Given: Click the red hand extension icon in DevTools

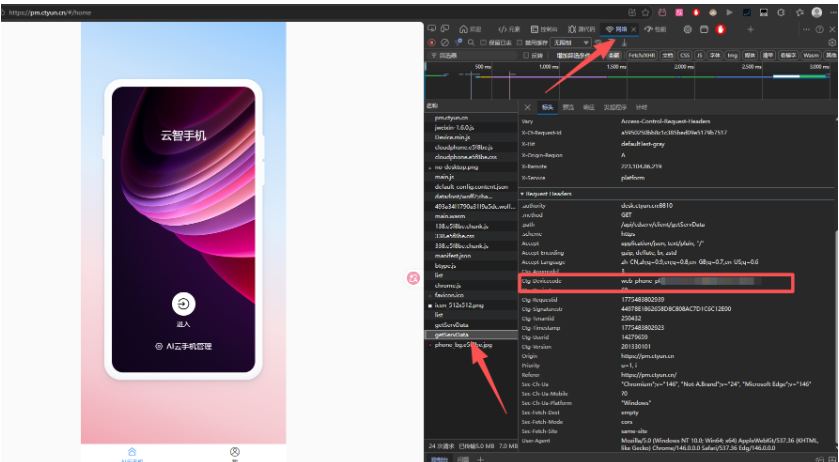Looking at the screenshot, I should click(720, 29).
